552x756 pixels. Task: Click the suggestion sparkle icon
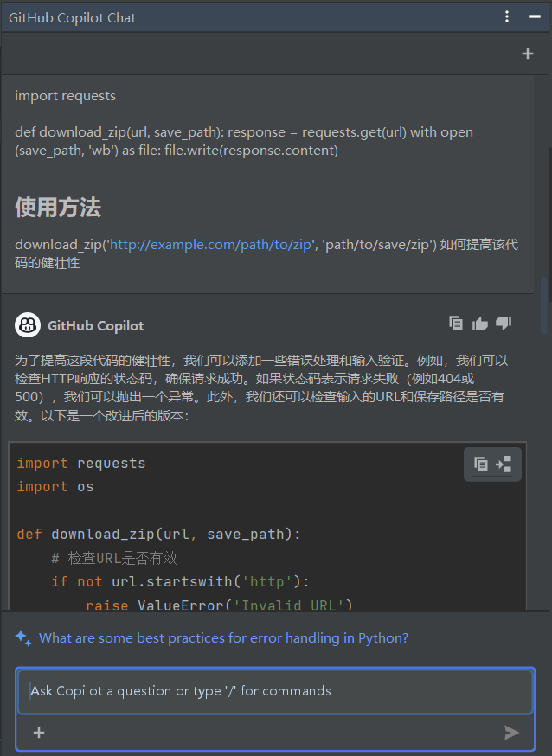coord(23,638)
